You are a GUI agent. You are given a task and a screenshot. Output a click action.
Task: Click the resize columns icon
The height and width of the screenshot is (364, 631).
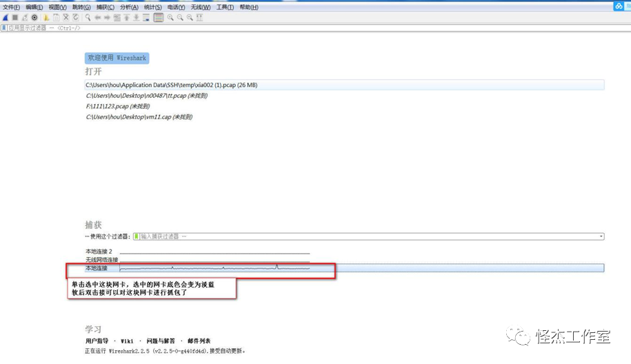click(x=199, y=17)
